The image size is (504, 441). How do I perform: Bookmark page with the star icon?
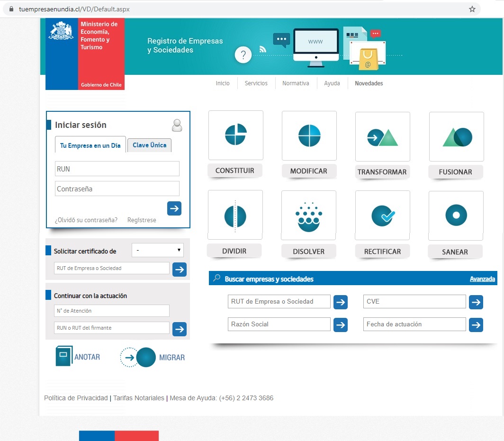[x=472, y=9]
